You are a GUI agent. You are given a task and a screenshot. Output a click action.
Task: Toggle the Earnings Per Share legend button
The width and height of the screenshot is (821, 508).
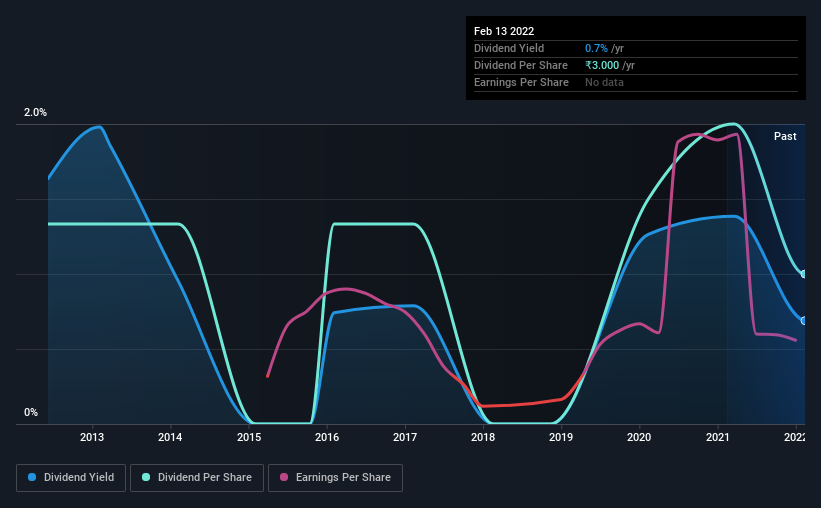(x=336, y=478)
